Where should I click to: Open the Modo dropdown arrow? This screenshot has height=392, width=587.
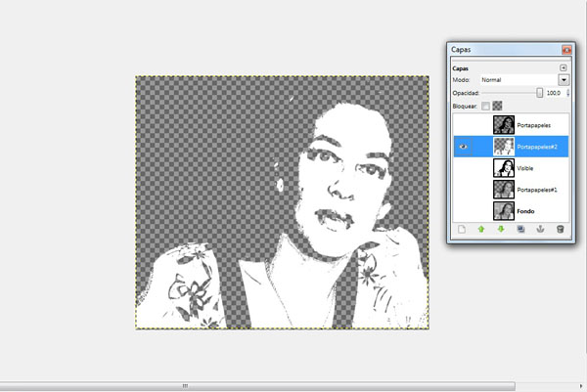coord(564,80)
